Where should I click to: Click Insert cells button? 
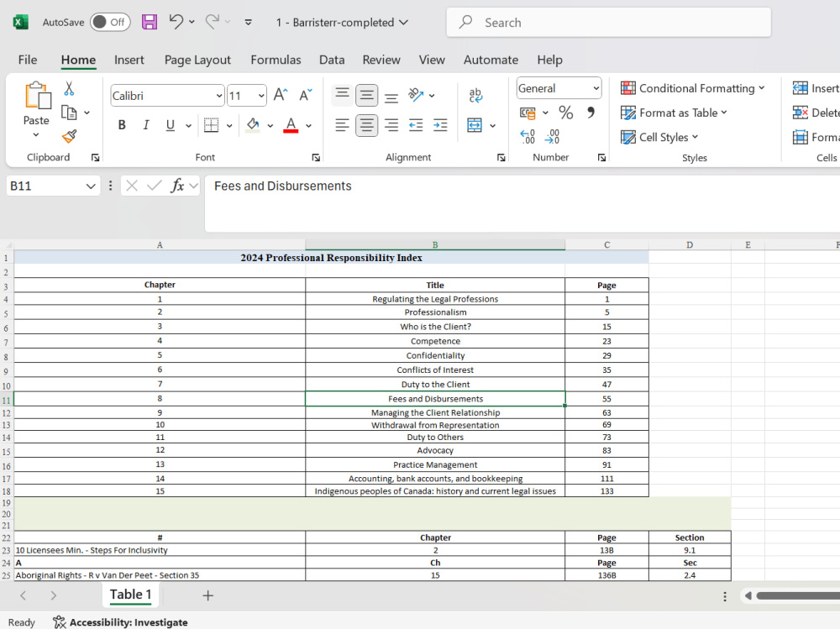(816, 88)
